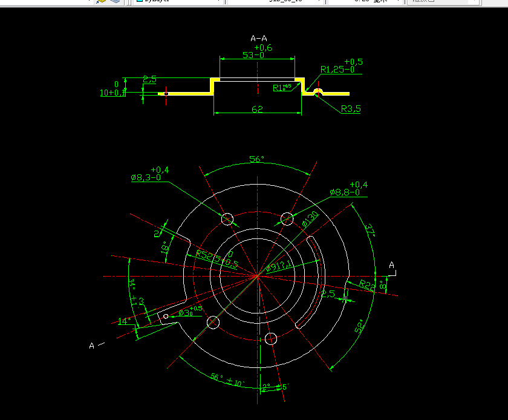This screenshot has height=420, width=508.
Task: Select the "ø8,8-0" hole diameter label
Action: point(345,192)
